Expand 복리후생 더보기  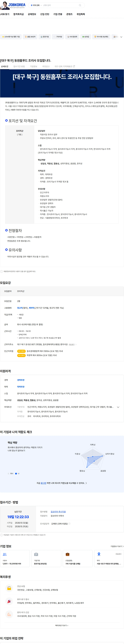(x=62, y=625)
